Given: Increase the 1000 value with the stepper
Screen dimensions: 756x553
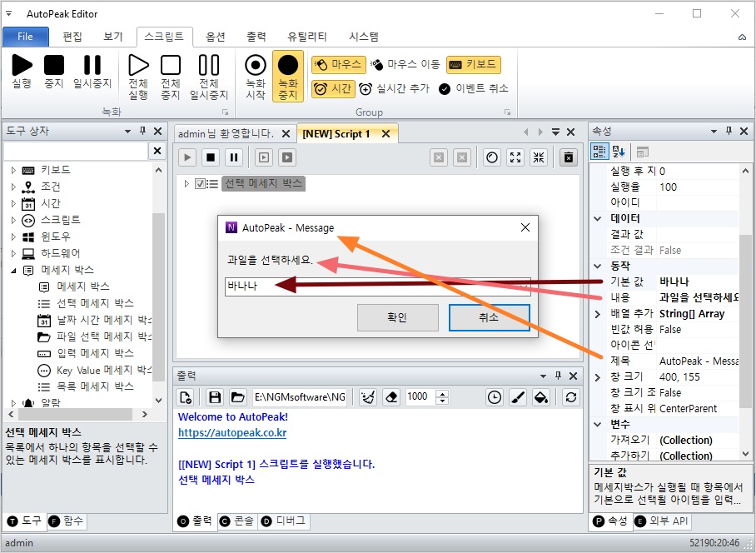Looking at the screenshot, I should [x=441, y=393].
